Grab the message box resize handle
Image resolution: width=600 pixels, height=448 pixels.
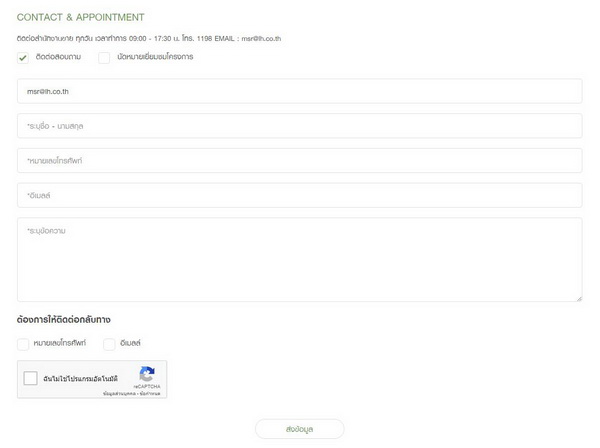pos(578,297)
